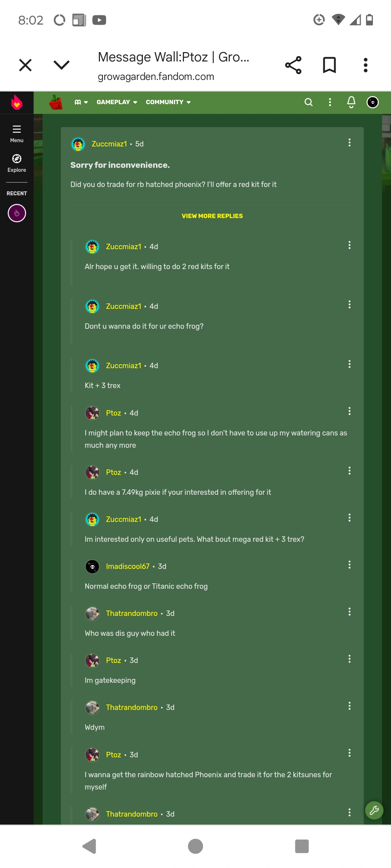Open the wiki search icon
The image size is (391, 868).
308,102
